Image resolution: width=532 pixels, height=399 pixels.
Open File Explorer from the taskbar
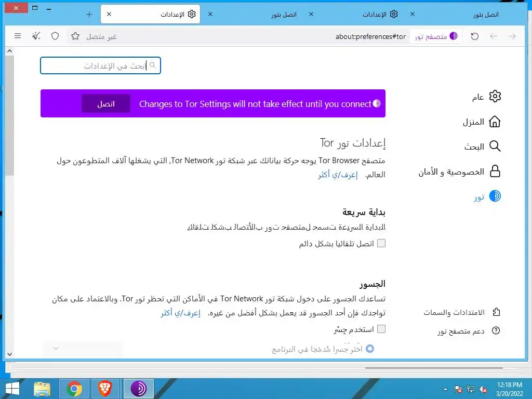(42, 389)
